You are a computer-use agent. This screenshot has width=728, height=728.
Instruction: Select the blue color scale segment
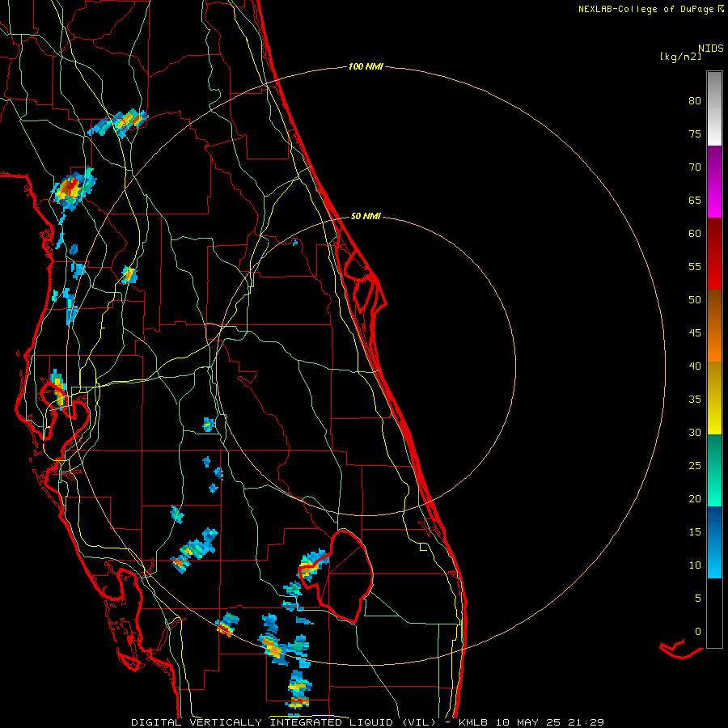coord(714,542)
